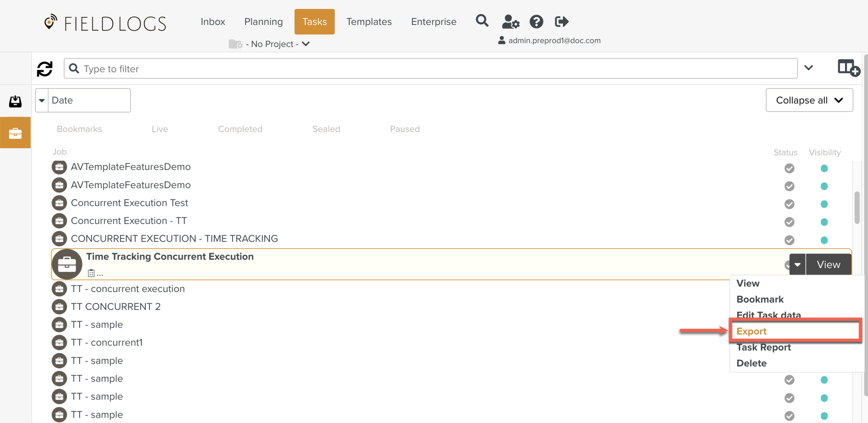Click the refresh task list icon
The height and width of the screenshot is (423, 868).
44,69
